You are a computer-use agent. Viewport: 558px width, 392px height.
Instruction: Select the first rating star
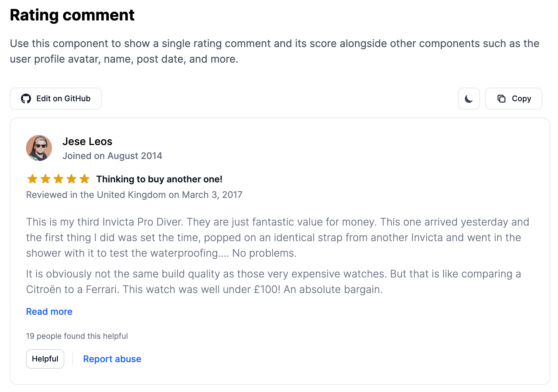point(33,179)
